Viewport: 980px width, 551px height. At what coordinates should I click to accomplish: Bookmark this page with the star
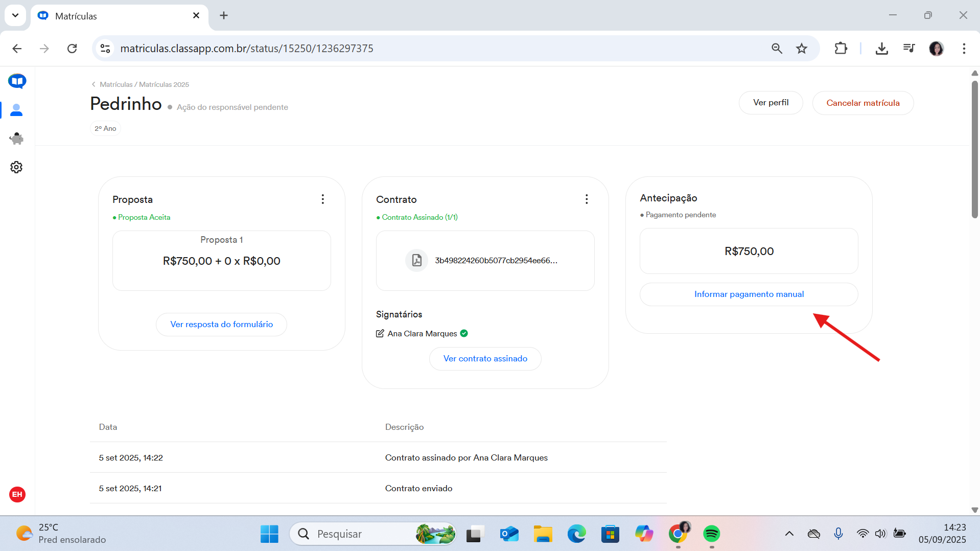pyautogui.click(x=802, y=49)
